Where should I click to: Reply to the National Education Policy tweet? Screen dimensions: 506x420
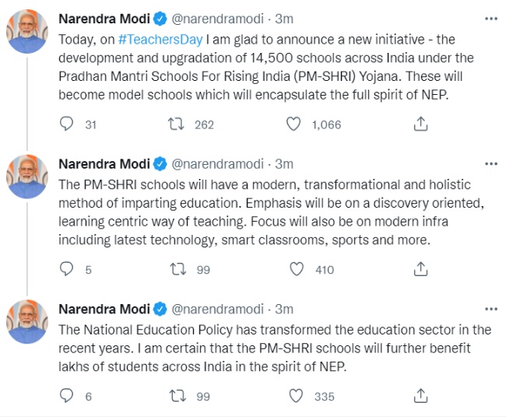(67, 396)
